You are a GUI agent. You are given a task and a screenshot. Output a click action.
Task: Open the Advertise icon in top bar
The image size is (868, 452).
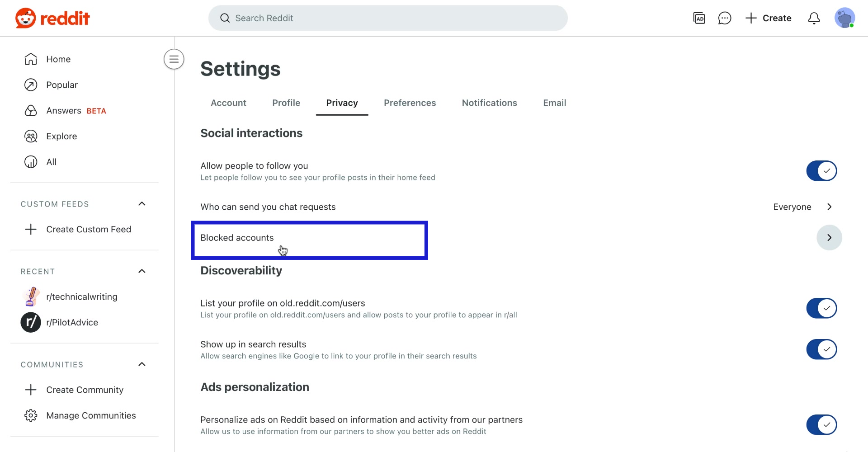(x=699, y=18)
